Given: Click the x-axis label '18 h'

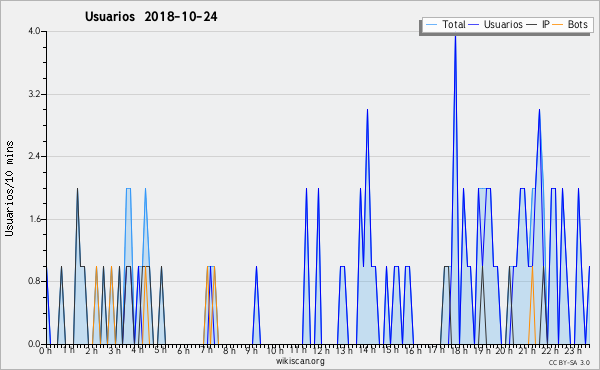Looking at the screenshot, I should pos(459,350).
